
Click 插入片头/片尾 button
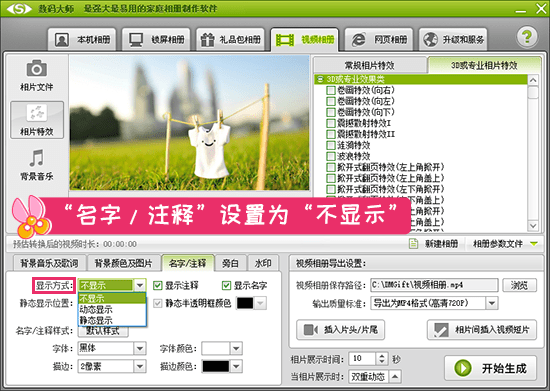click(340, 330)
